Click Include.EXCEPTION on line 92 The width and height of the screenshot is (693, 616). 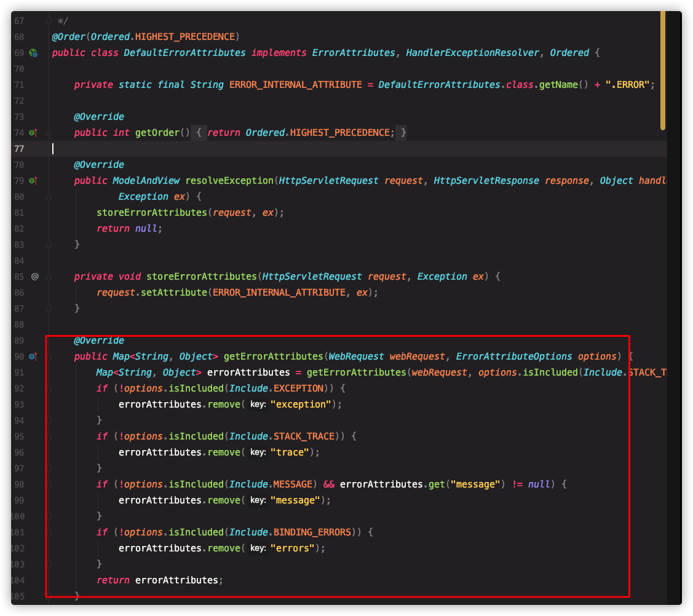pos(276,389)
